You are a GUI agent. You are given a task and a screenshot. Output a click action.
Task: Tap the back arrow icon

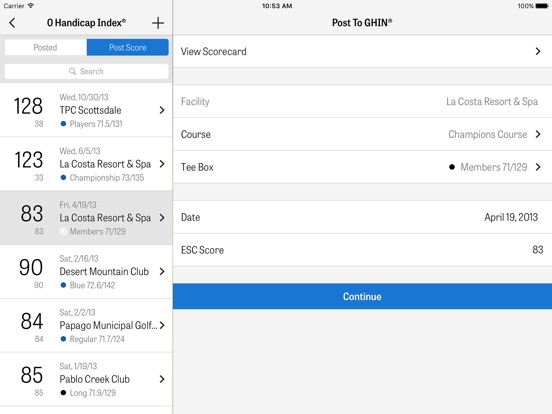(12, 23)
